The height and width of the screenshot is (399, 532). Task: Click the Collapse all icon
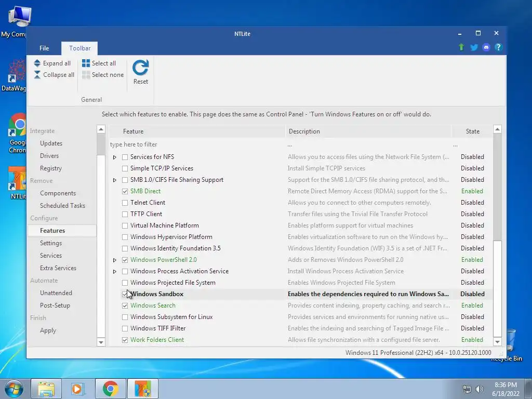click(37, 75)
